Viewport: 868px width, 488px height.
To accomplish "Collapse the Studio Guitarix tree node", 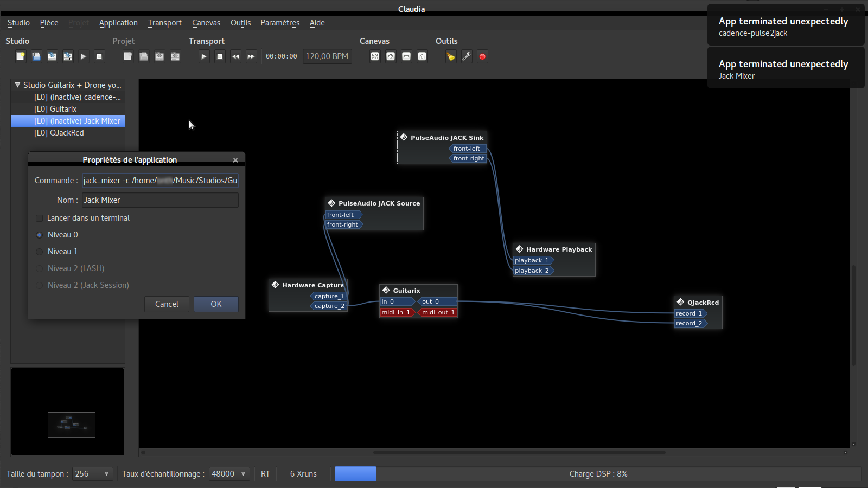I will click(x=17, y=85).
